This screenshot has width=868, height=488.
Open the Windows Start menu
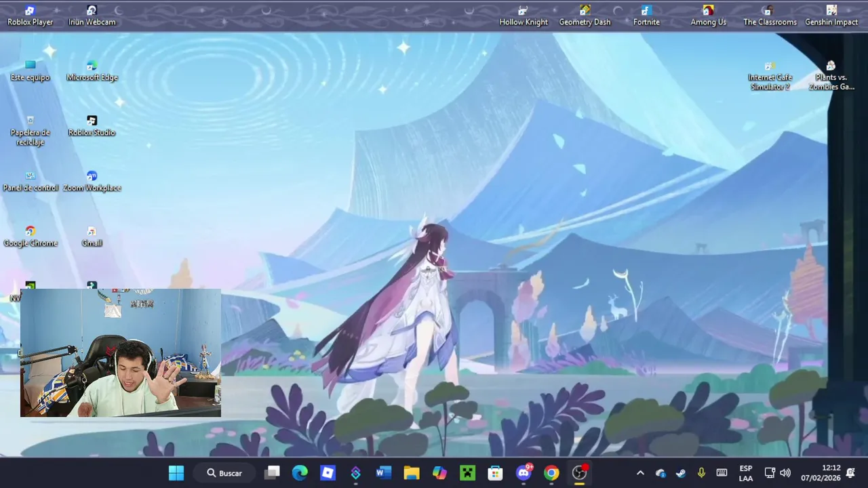coord(176,473)
